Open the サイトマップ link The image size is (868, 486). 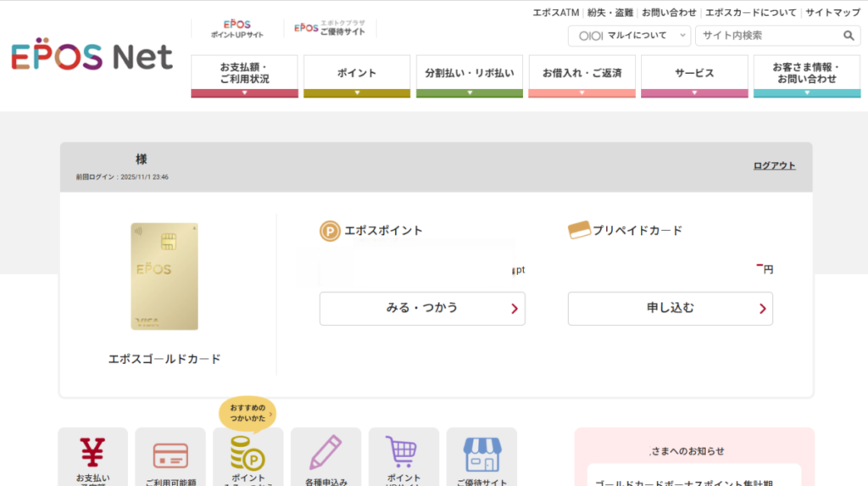pos(832,12)
